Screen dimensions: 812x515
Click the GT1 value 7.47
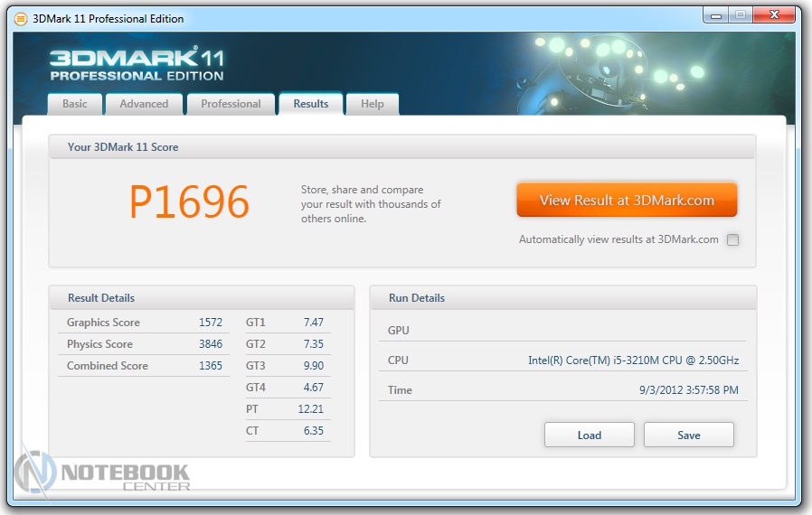(x=313, y=323)
